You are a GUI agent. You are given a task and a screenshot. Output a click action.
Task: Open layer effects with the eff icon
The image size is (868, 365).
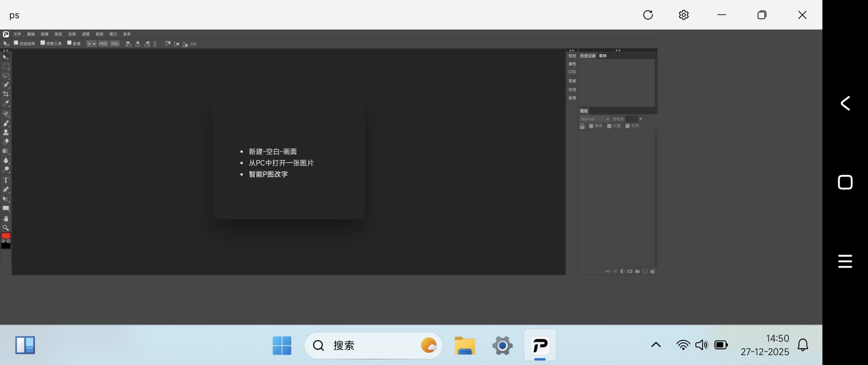tap(615, 271)
